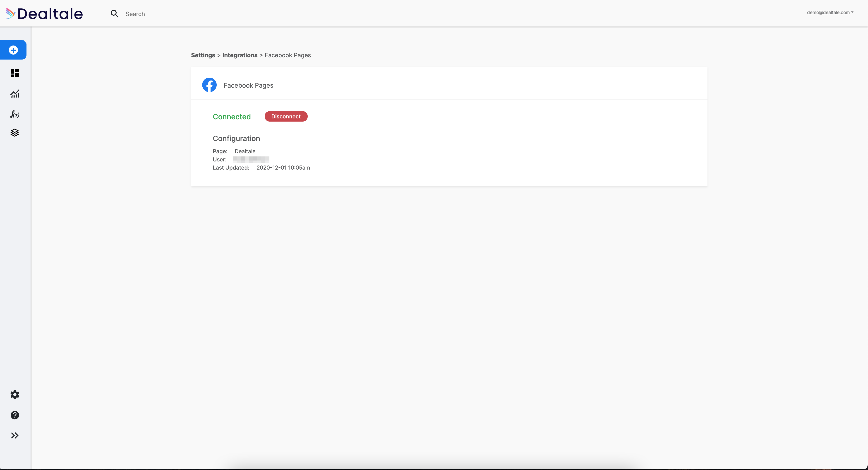The image size is (868, 470).
Task: Click the search magnifier icon
Action: pos(115,14)
